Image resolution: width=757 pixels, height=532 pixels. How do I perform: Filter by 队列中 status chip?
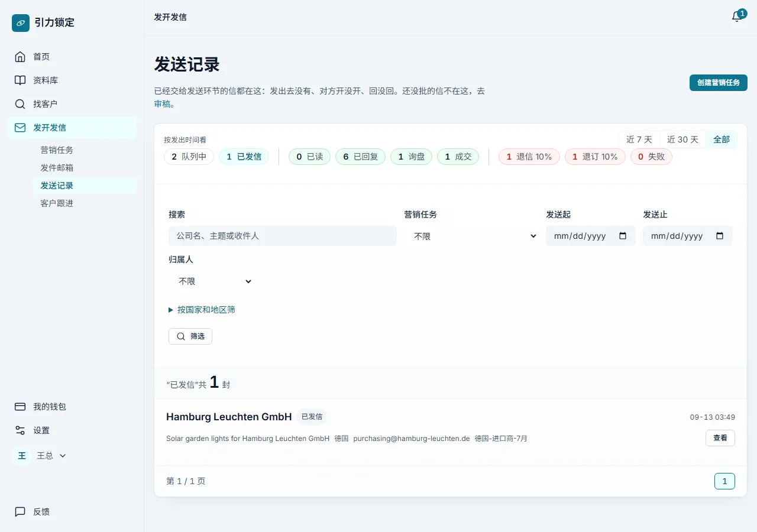click(x=189, y=157)
